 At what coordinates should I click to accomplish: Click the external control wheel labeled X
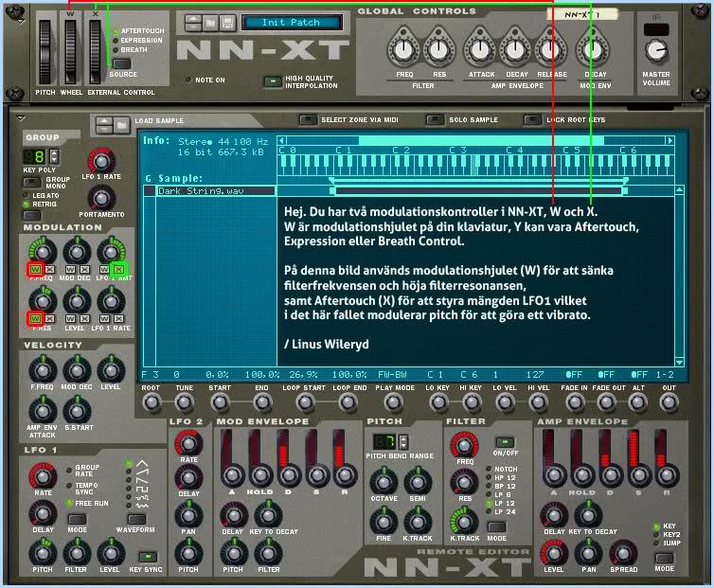[x=96, y=52]
